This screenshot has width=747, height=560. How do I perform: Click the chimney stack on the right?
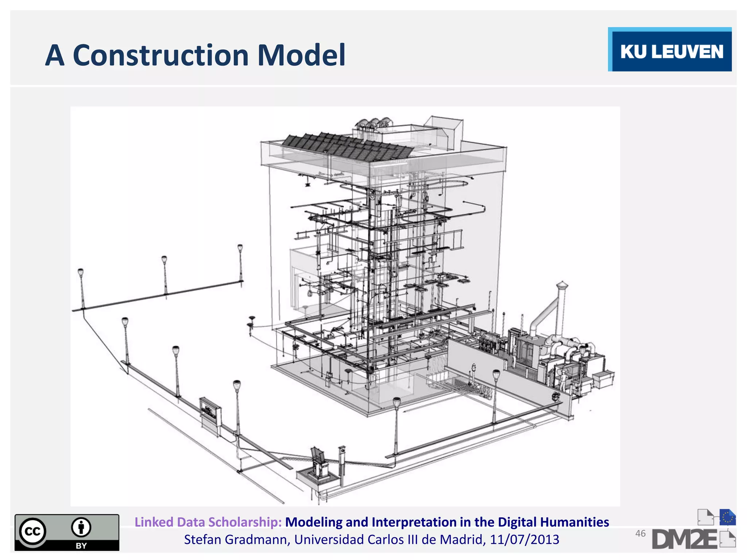(x=562, y=306)
